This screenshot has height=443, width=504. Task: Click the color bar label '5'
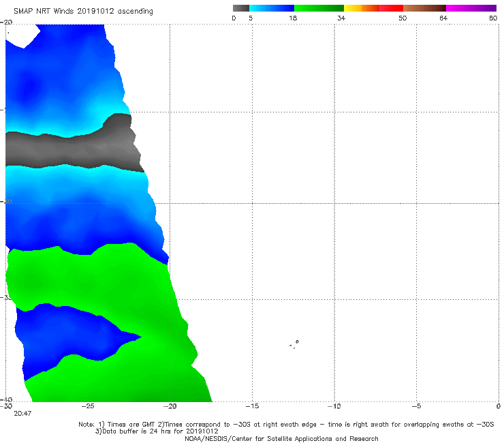[251, 18]
